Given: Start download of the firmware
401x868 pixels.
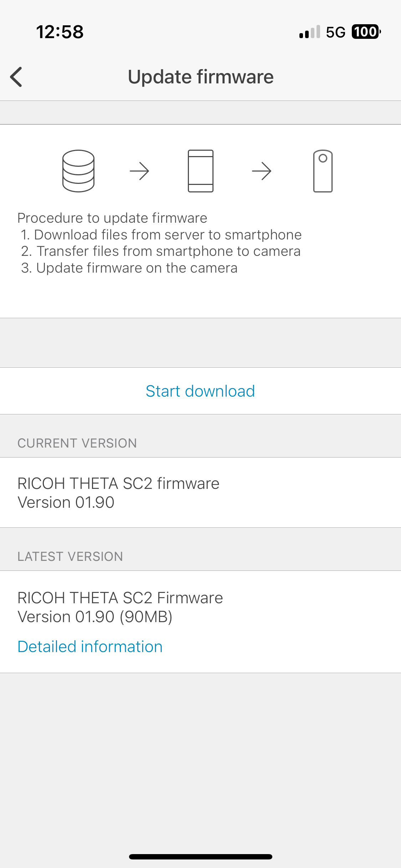Looking at the screenshot, I should point(200,391).
